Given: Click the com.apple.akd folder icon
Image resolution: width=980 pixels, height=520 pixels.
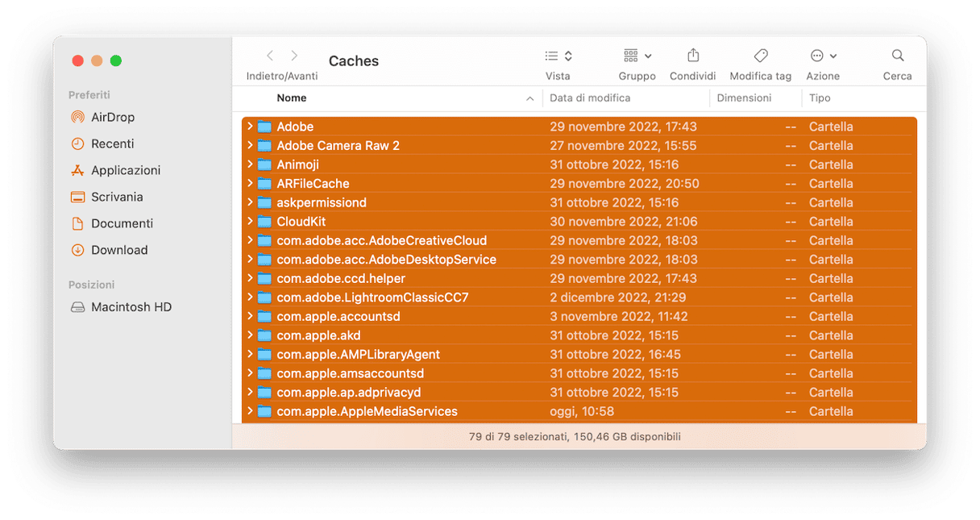Looking at the screenshot, I should point(264,335).
